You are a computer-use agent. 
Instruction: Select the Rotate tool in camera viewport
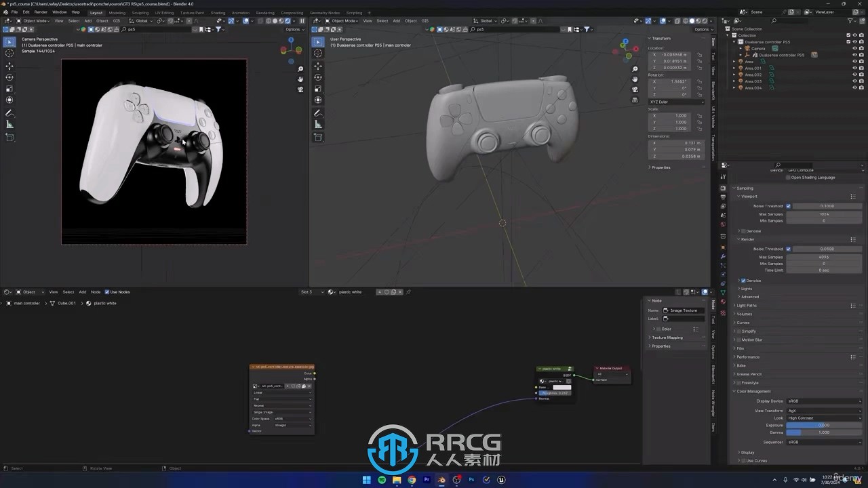pos(9,77)
